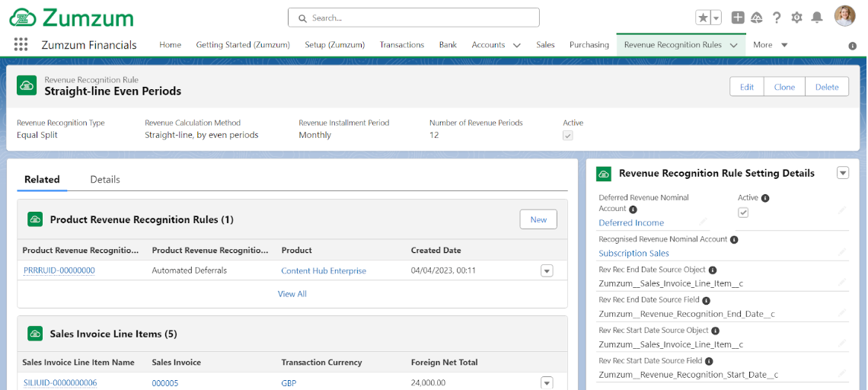Open Subscription Sales account link
This screenshot has height=390, width=868.
coord(633,253)
